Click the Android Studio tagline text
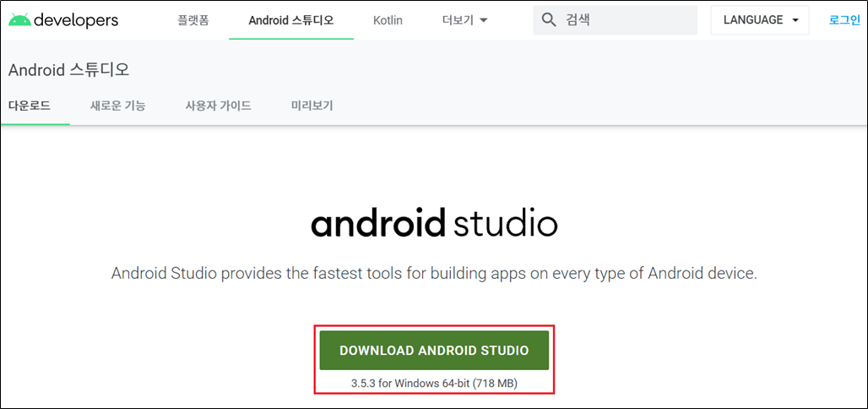 (434, 273)
